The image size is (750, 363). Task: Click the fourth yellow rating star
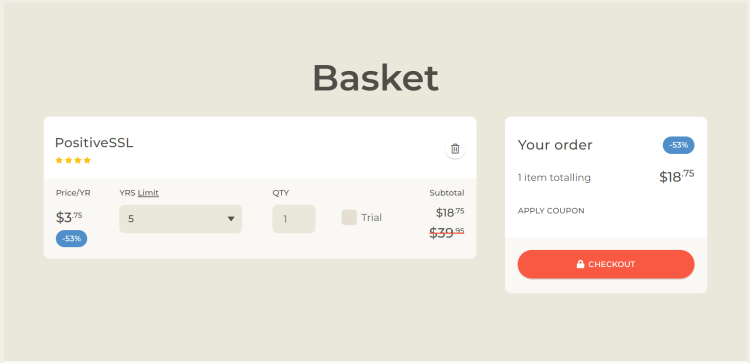tap(87, 160)
